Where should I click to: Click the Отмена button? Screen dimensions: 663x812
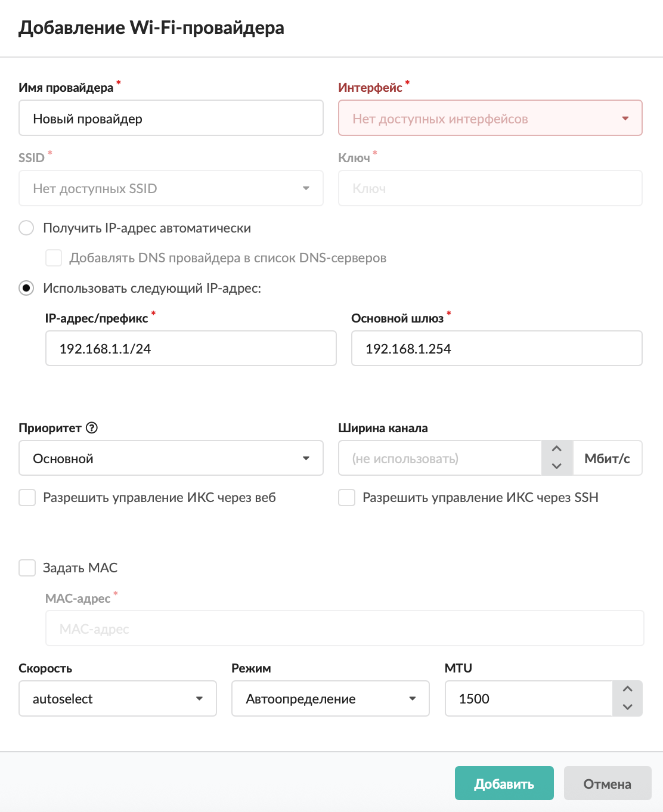coord(607,783)
